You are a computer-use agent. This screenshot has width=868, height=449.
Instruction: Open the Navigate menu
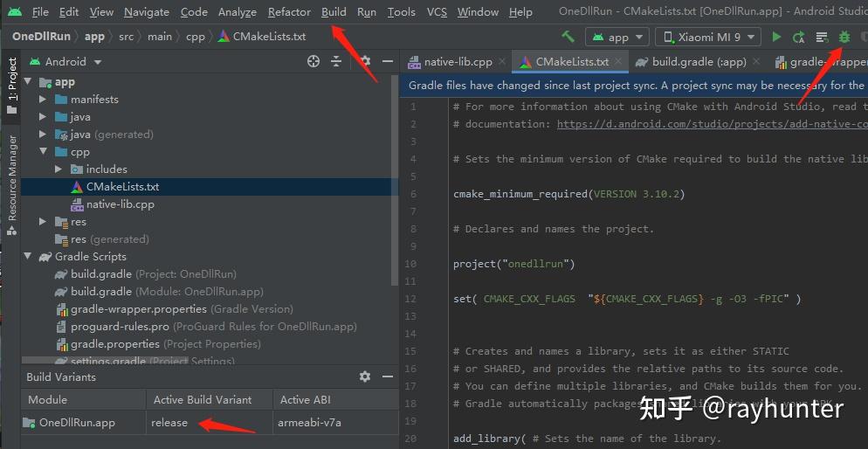(147, 11)
